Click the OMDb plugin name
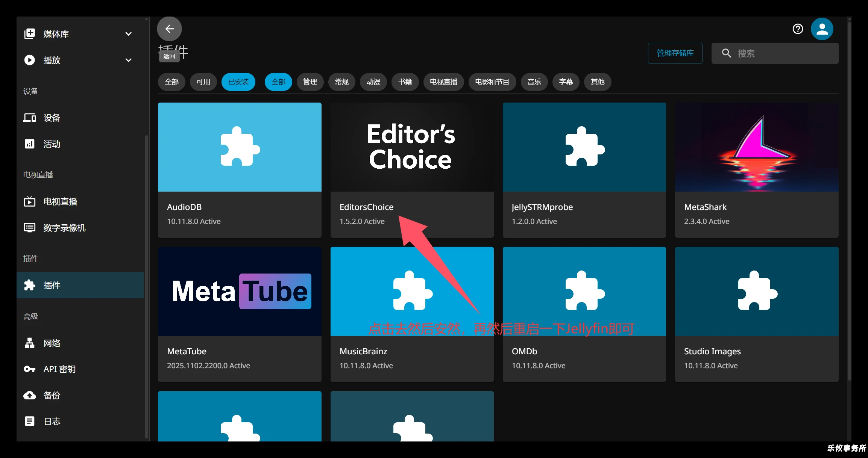868x458 pixels. 524,351
